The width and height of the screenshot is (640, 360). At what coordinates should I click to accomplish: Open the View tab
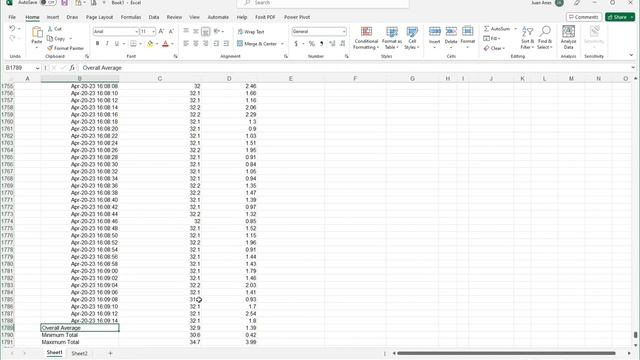194,17
